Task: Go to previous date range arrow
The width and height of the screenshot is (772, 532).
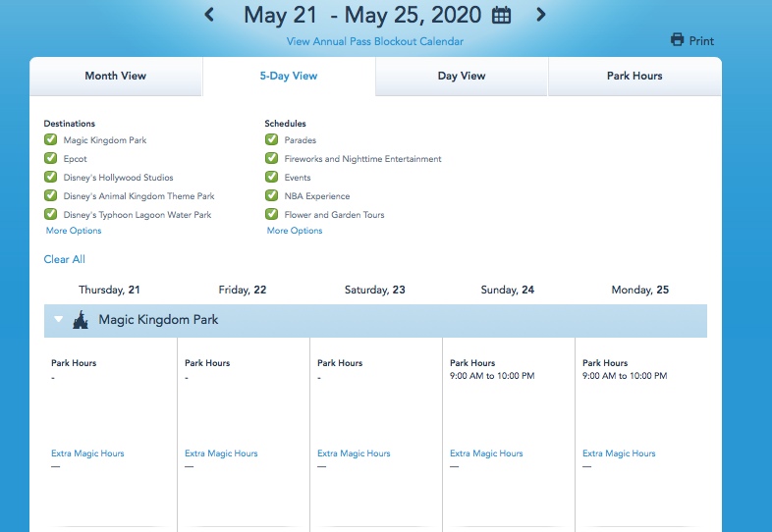Action: pyautogui.click(x=209, y=15)
